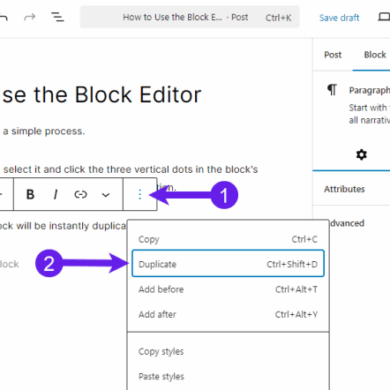Open the preview device icon
The height and width of the screenshot is (390, 390).
[384, 17]
